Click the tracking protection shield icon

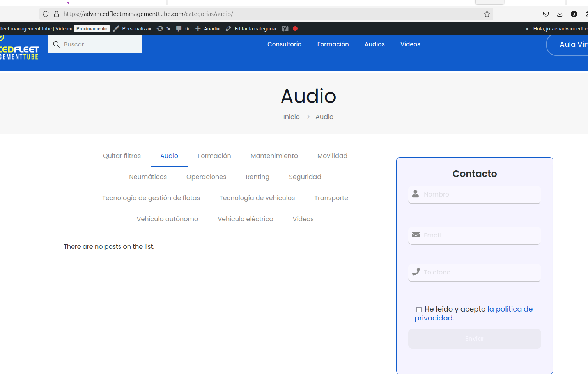coord(46,14)
